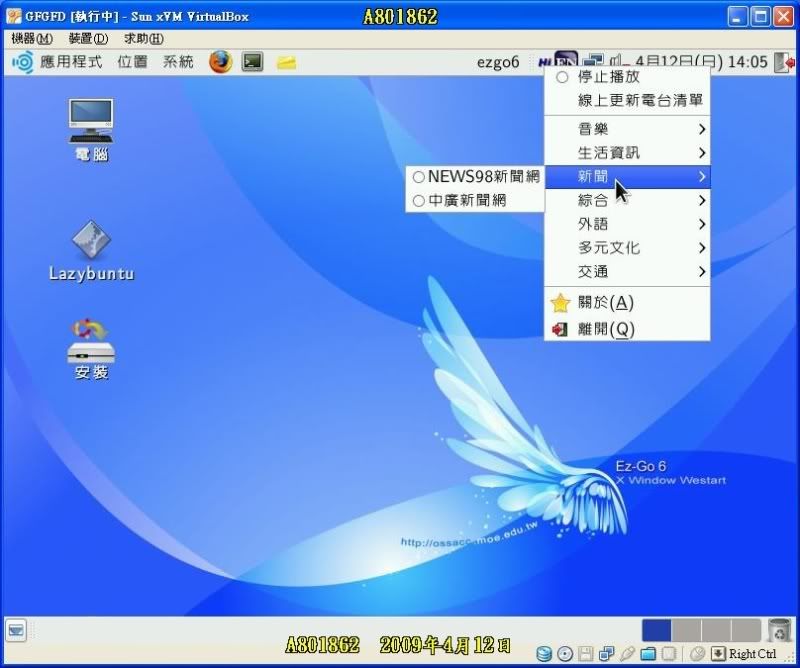Switch to the second workspace

coord(686,630)
